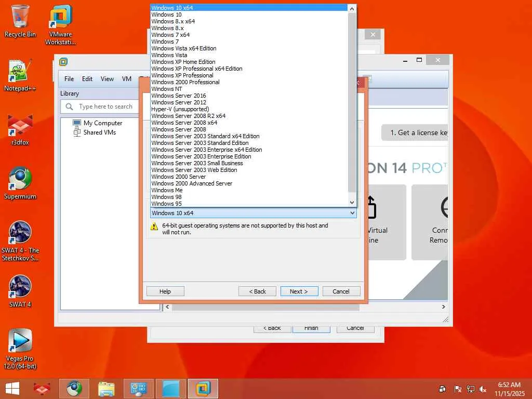Click the wizard Next > button

(x=299, y=291)
